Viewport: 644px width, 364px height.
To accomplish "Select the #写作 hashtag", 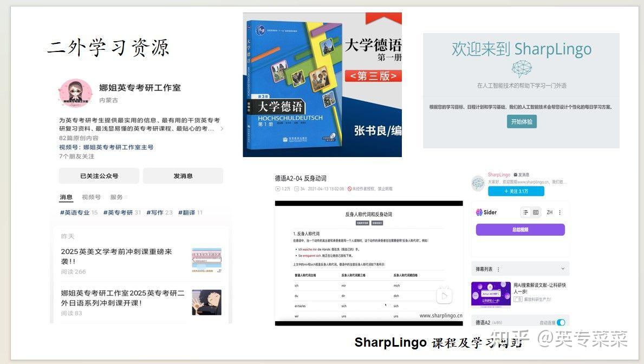I will (155, 212).
